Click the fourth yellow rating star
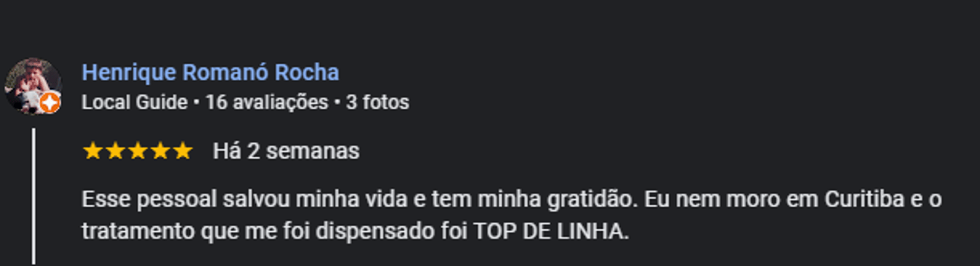 point(160,151)
